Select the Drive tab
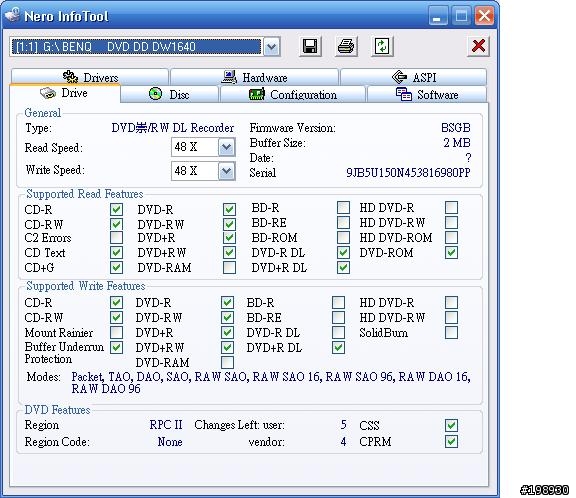Image resolution: width=576 pixels, height=498 pixels. click(65, 93)
